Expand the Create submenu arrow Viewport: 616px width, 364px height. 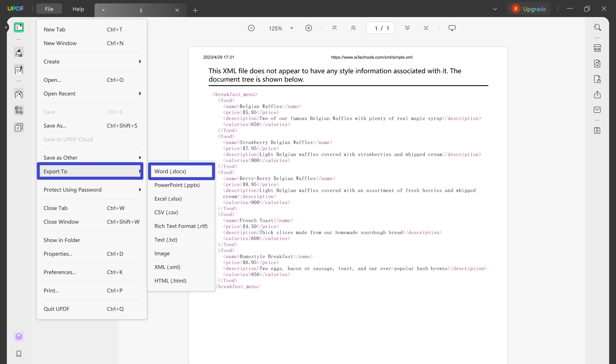coord(140,61)
